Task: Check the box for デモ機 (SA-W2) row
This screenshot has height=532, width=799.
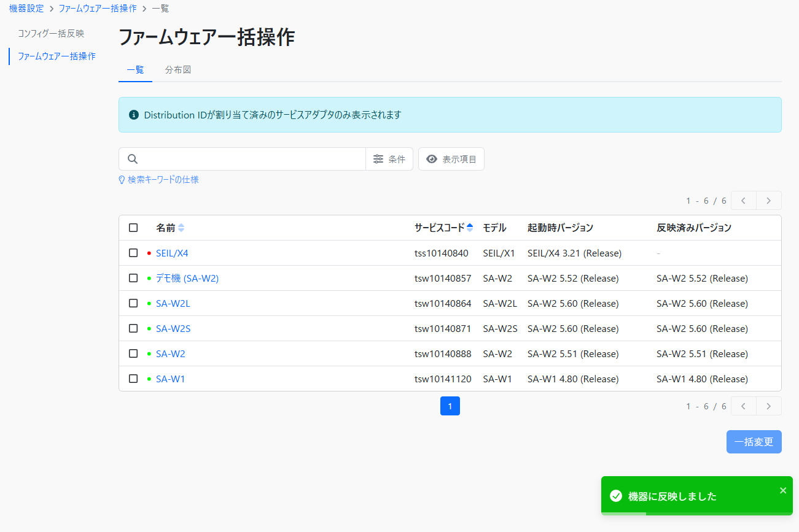Action: 133,278
